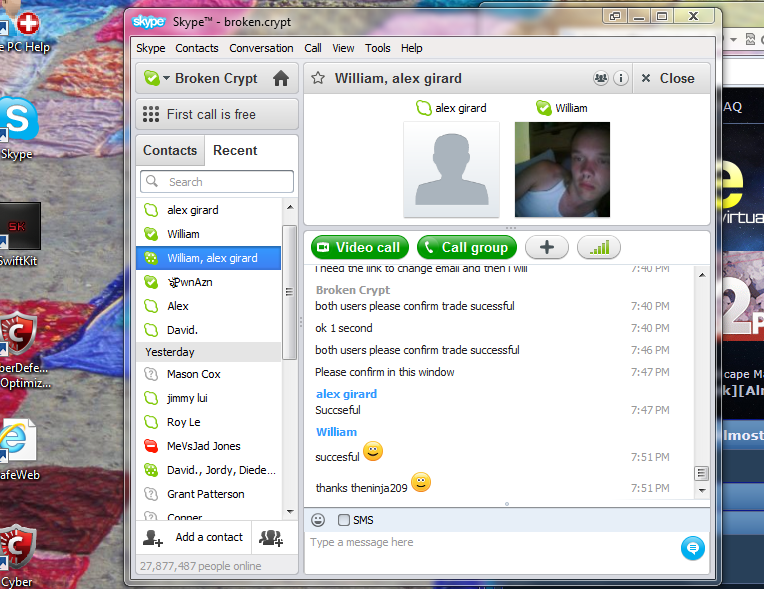Open the PwnAzn conversation

tap(209, 282)
